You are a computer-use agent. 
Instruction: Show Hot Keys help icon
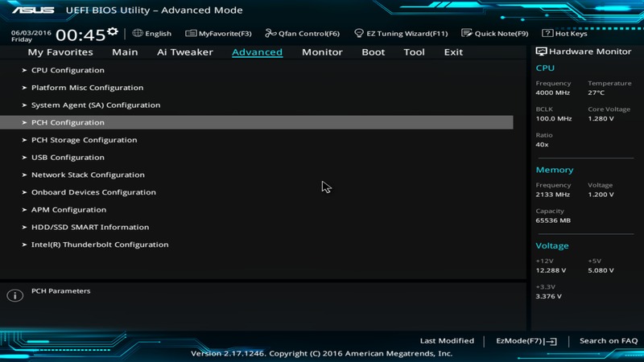pyautogui.click(x=547, y=34)
